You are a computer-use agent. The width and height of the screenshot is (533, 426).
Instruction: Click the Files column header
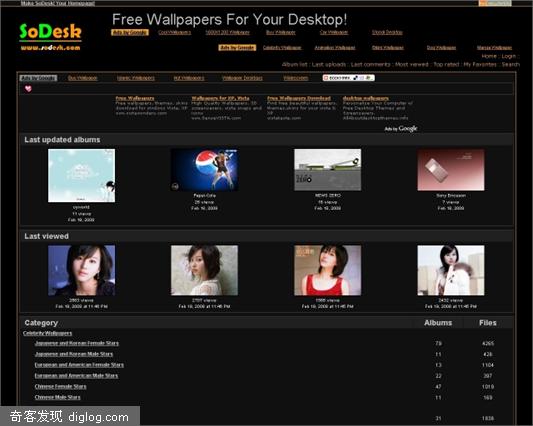pyautogui.click(x=488, y=323)
